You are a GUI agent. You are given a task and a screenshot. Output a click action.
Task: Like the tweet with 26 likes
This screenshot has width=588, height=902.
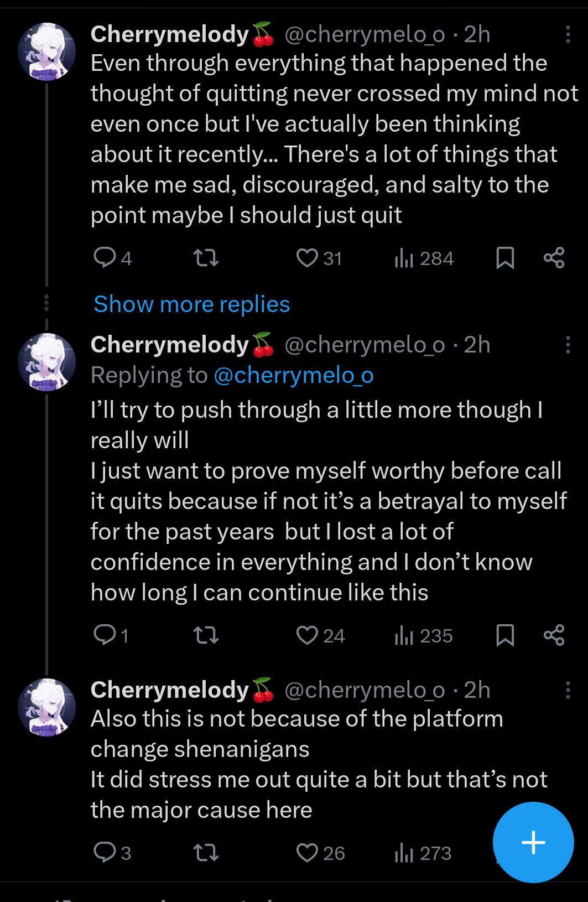click(307, 853)
